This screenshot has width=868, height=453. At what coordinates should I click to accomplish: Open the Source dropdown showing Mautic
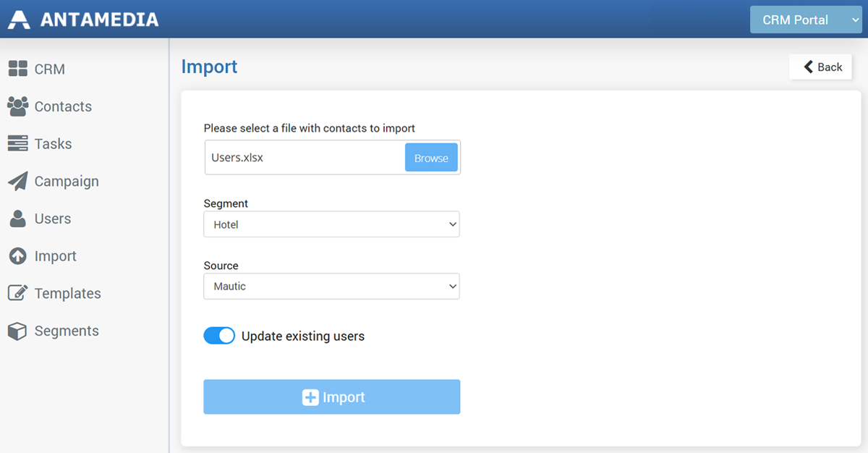coord(331,286)
